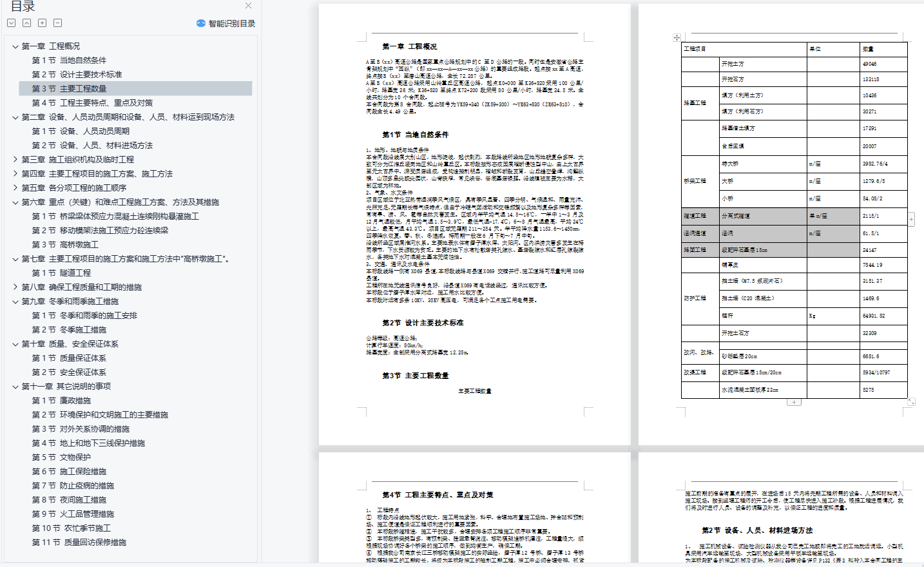Screen dimensions: 924x567
Task: Expand 第五章 各分项工程的施工顺序 node
Action: coord(15,188)
